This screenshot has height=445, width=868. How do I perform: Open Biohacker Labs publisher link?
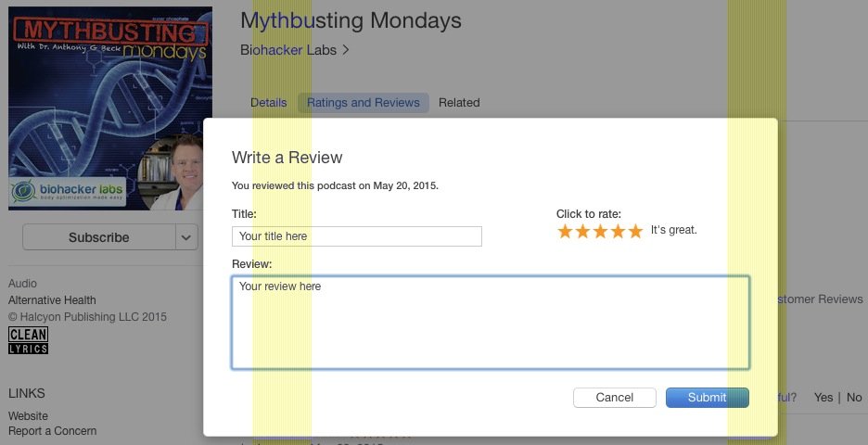[x=295, y=50]
